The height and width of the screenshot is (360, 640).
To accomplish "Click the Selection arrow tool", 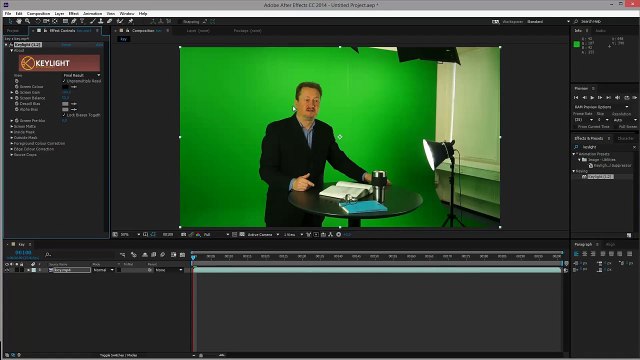I will 11,21.
